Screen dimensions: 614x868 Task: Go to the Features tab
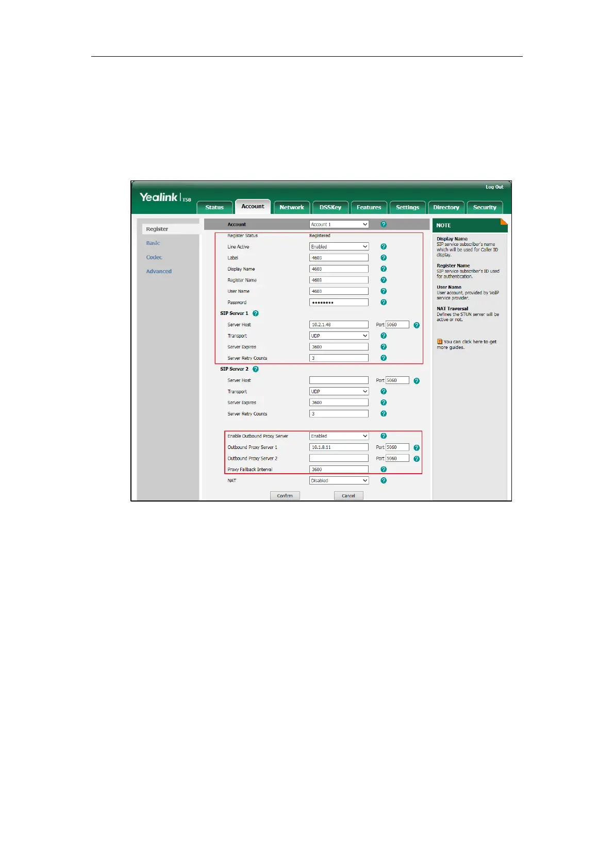369,207
